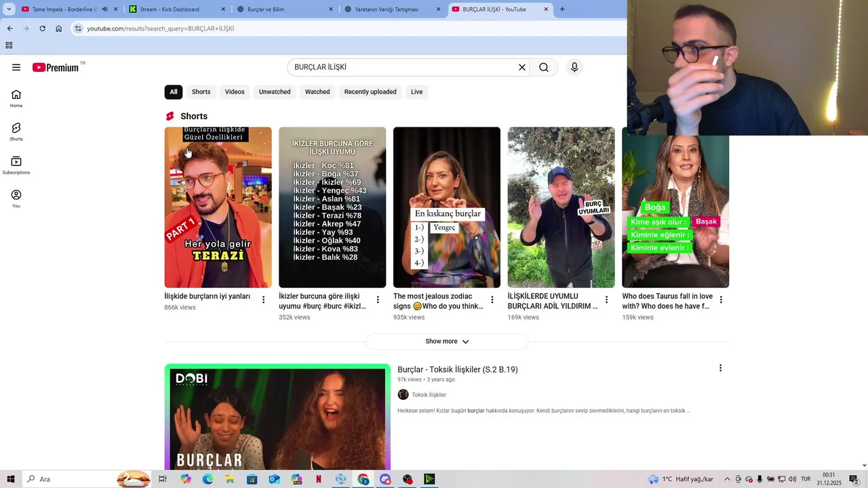Open Netflix from the taskbar

319,479
